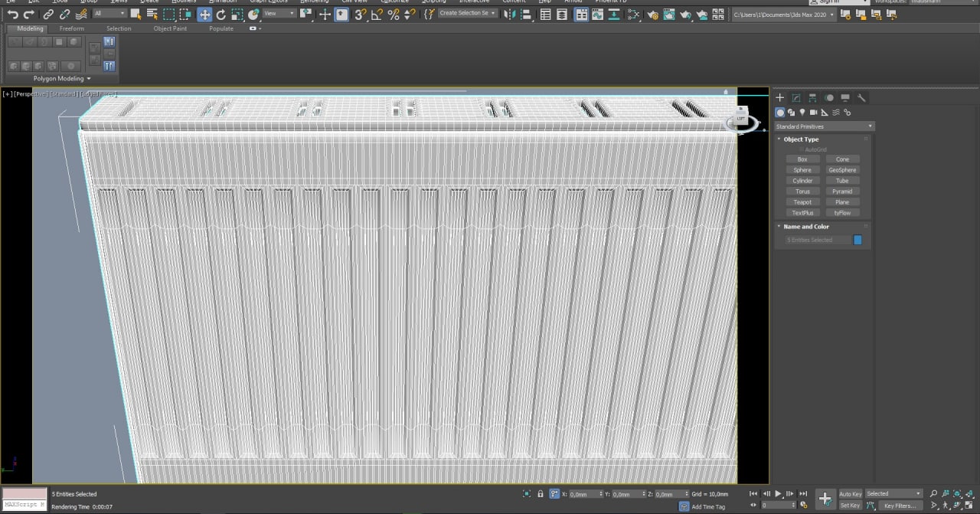Open the Selected key filter dropdown
This screenshot has height=514, width=980.
893,494
